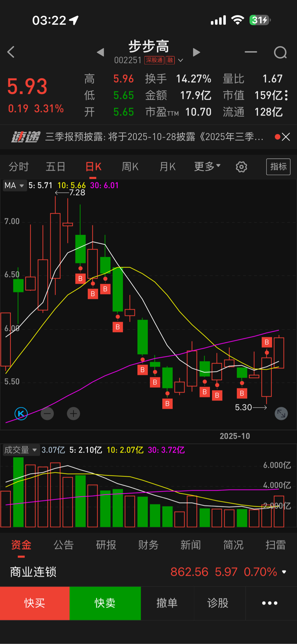Open the 扫雷 tab
297x644 pixels.
[276, 545]
